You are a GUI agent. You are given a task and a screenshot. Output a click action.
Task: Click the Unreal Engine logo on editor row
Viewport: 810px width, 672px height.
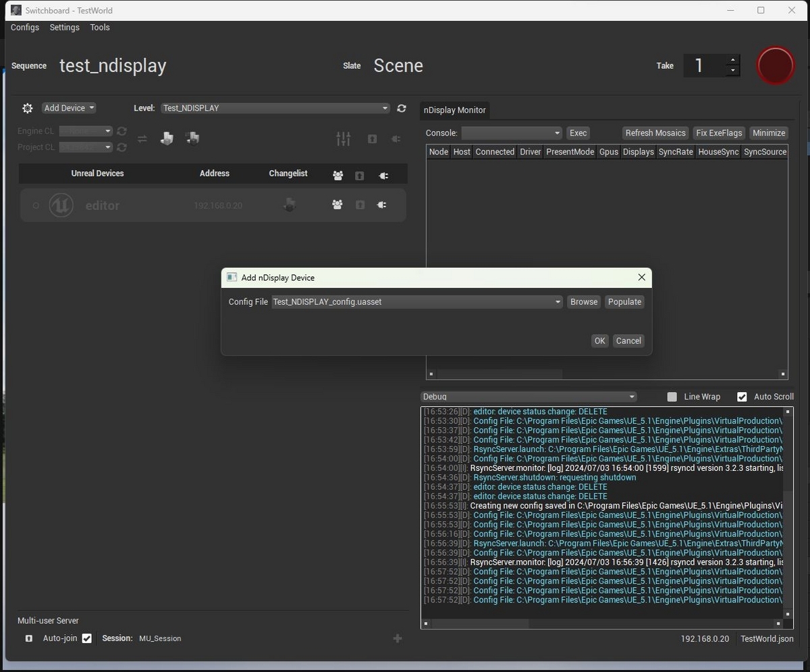pyautogui.click(x=61, y=205)
